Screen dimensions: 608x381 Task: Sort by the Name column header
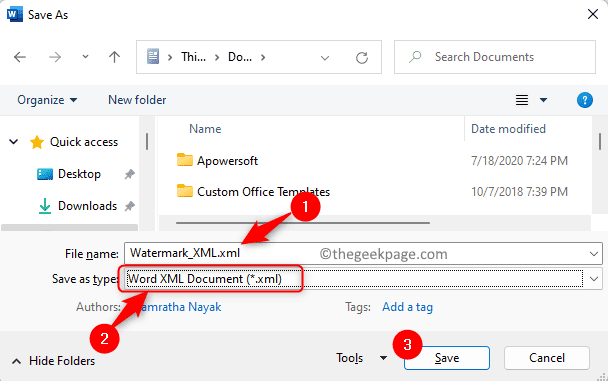[205, 129]
